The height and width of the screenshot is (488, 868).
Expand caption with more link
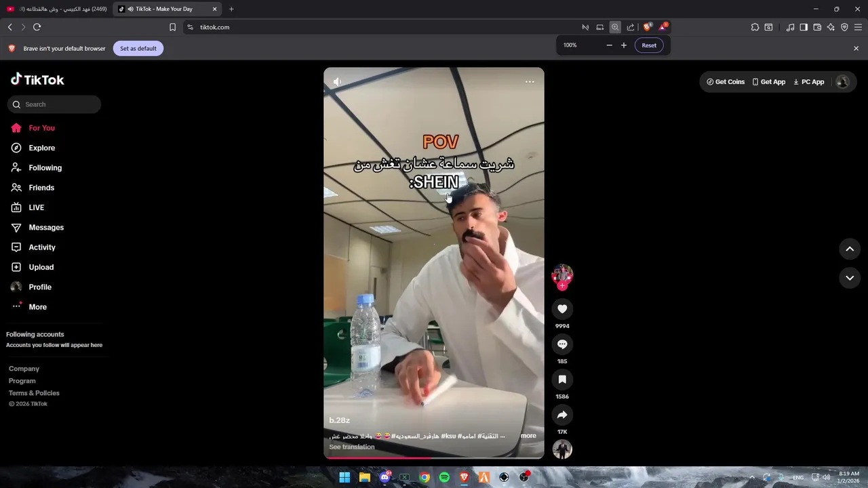click(528, 436)
